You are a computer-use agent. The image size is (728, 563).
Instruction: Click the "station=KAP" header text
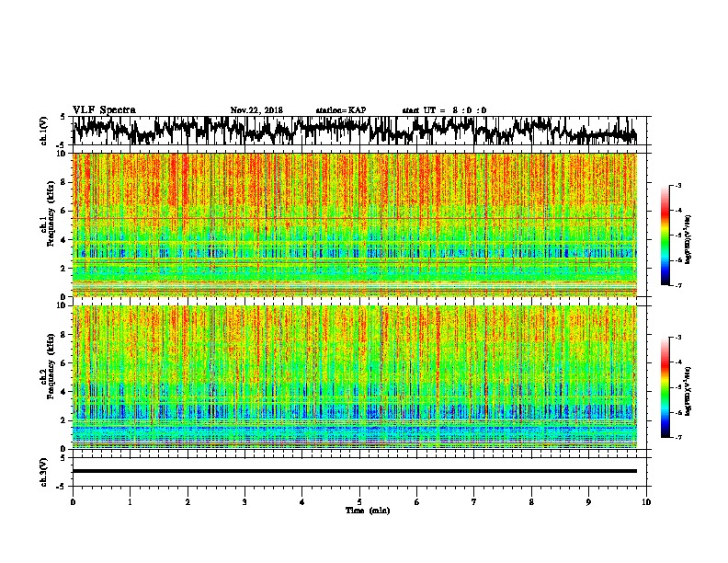coord(341,110)
